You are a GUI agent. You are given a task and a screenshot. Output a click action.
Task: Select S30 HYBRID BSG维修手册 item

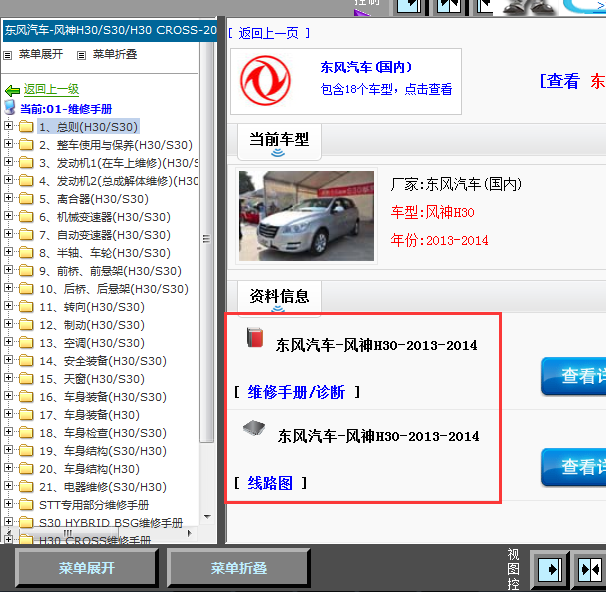pos(111,523)
